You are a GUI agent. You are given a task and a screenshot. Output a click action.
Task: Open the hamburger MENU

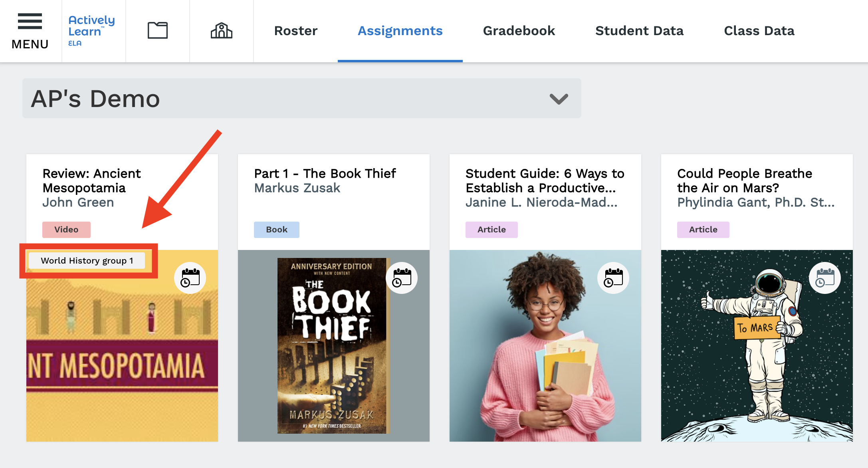[29, 25]
